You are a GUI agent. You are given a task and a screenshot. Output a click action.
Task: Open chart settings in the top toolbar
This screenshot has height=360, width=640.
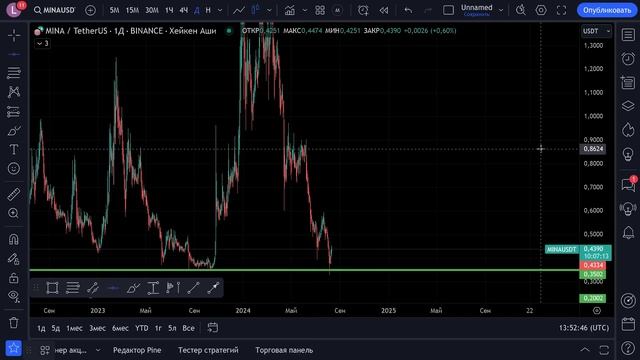click(x=541, y=10)
